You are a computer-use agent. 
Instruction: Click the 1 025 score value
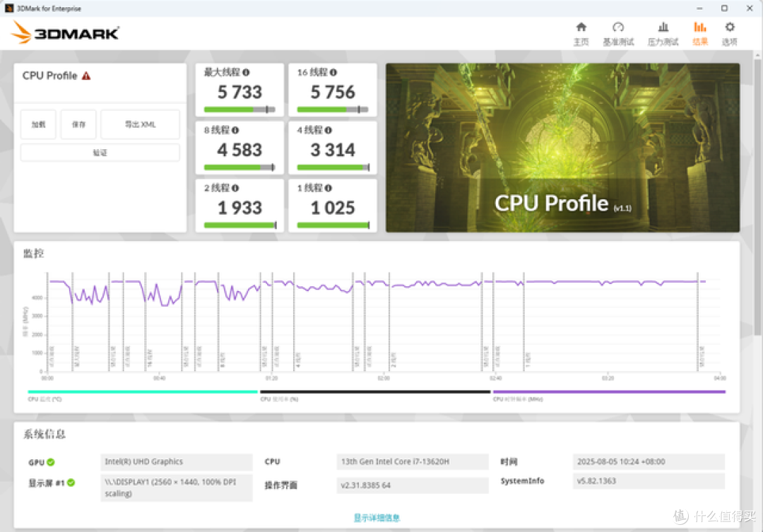pyautogui.click(x=333, y=208)
